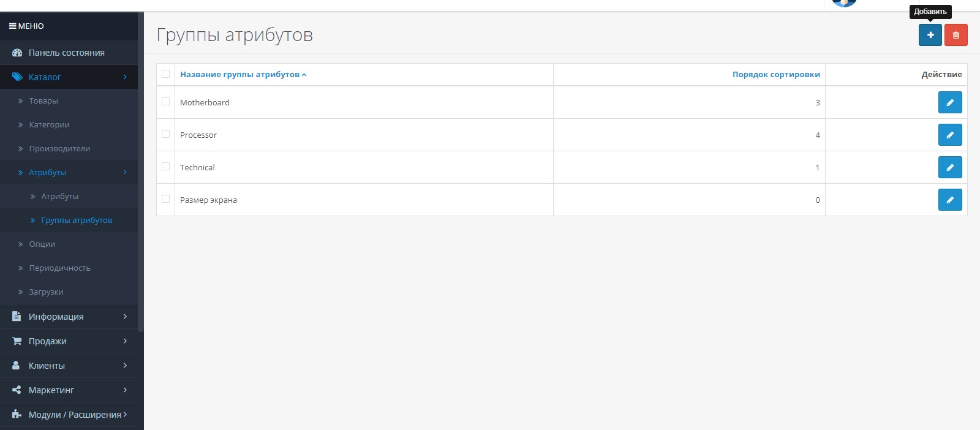The height and width of the screenshot is (430, 980).
Task: Sort by Порядок сортировки column header
Action: pos(775,75)
